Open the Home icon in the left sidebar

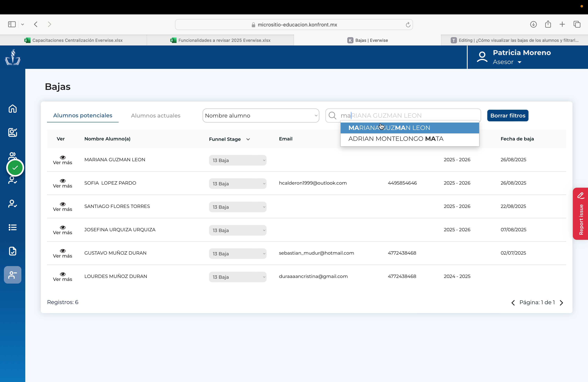tap(13, 109)
